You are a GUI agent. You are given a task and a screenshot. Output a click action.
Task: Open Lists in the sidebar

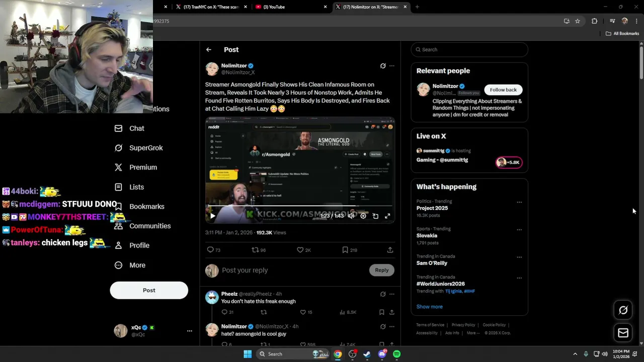tap(129, 187)
